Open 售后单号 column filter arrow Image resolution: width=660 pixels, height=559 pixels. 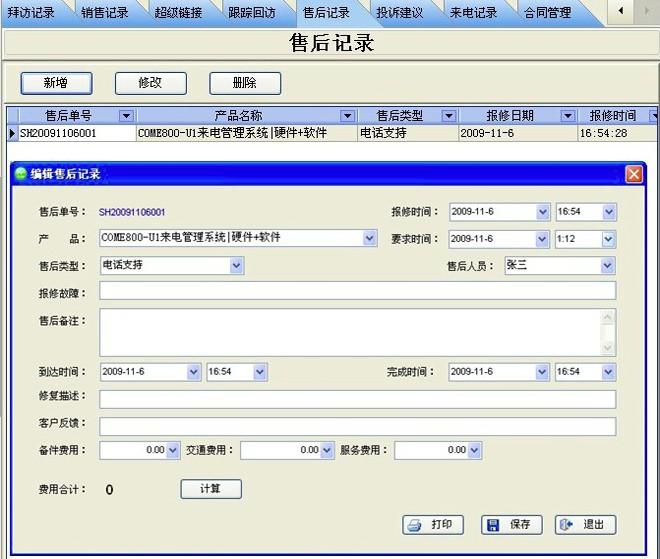pos(125,116)
